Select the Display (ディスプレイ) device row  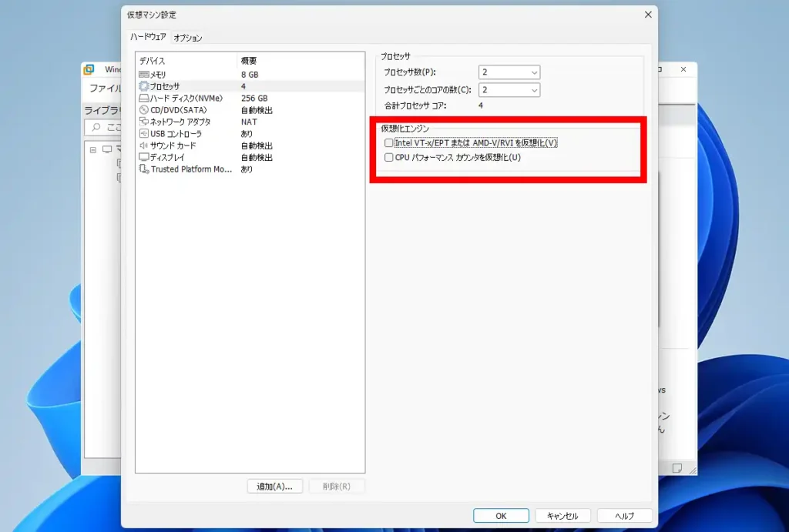click(250, 157)
